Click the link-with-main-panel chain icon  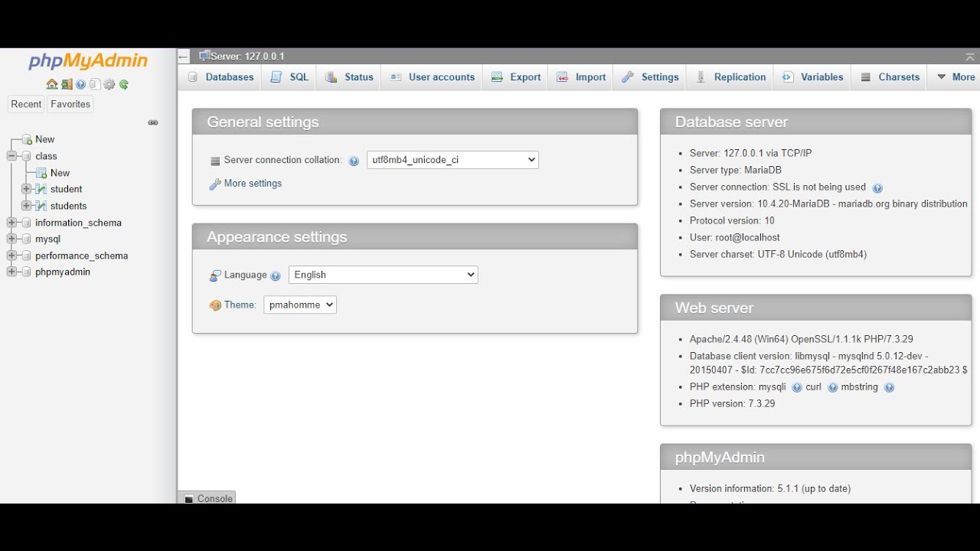tap(153, 122)
